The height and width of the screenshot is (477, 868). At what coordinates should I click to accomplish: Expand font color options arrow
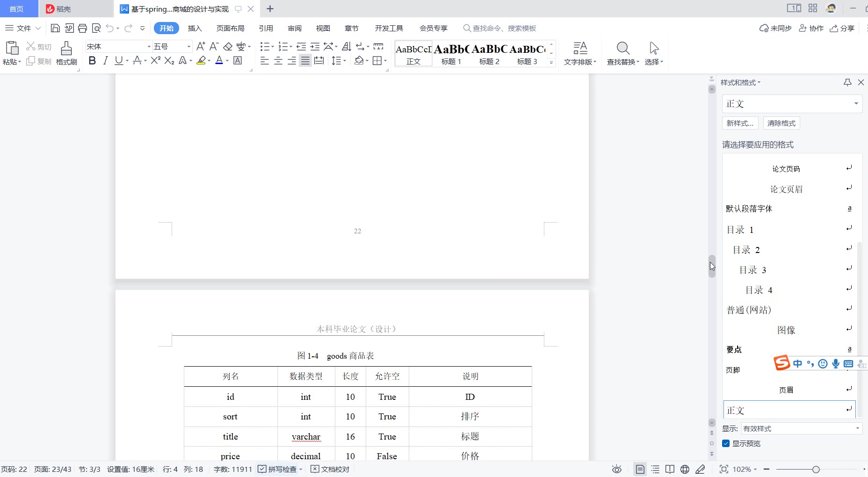click(227, 61)
